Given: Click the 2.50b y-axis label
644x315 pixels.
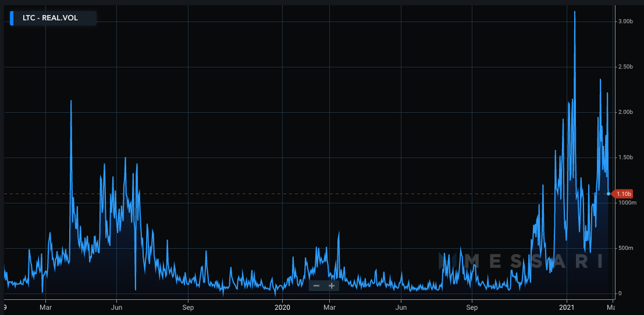Looking at the screenshot, I should [625, 67].
